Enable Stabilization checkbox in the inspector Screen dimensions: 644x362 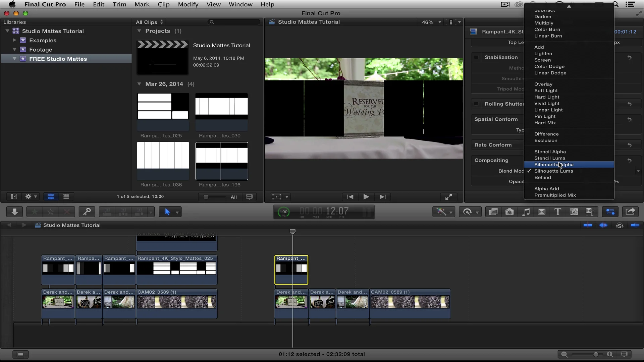click(x=477, y=57)
